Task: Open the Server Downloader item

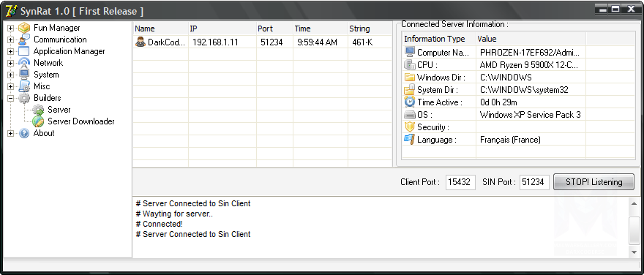Action: [x=81, y=121]
